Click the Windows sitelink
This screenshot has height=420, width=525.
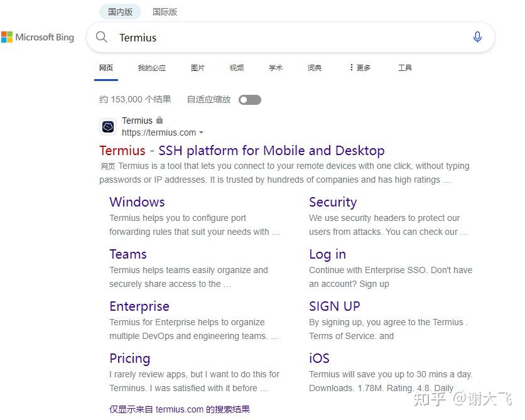coord(137,202)
